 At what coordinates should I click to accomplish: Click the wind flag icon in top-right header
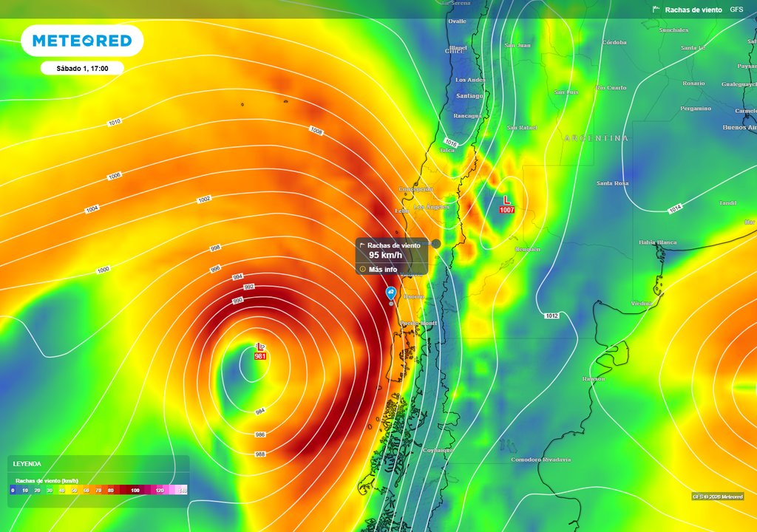pyautogui.click(x=656, y=9)
